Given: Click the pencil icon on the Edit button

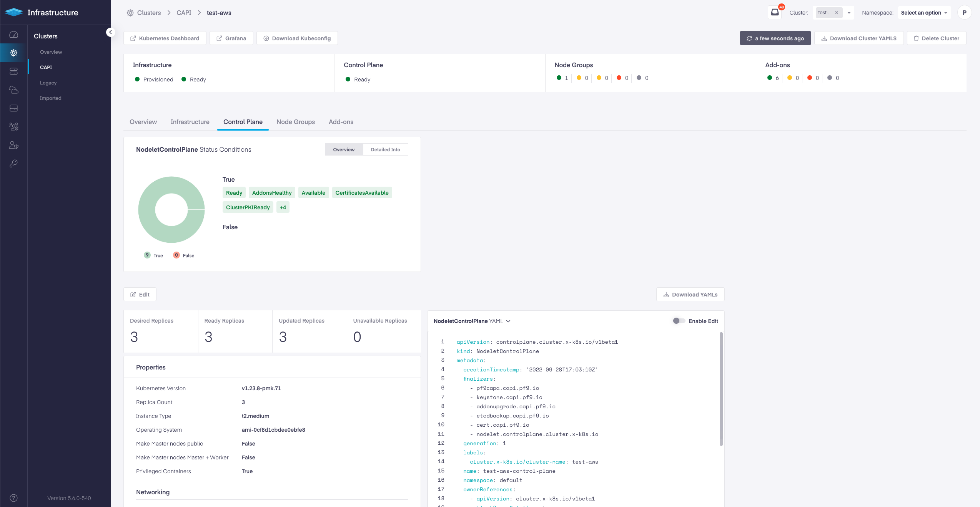Looking at the screenshot, I should [x=133, y=295].
